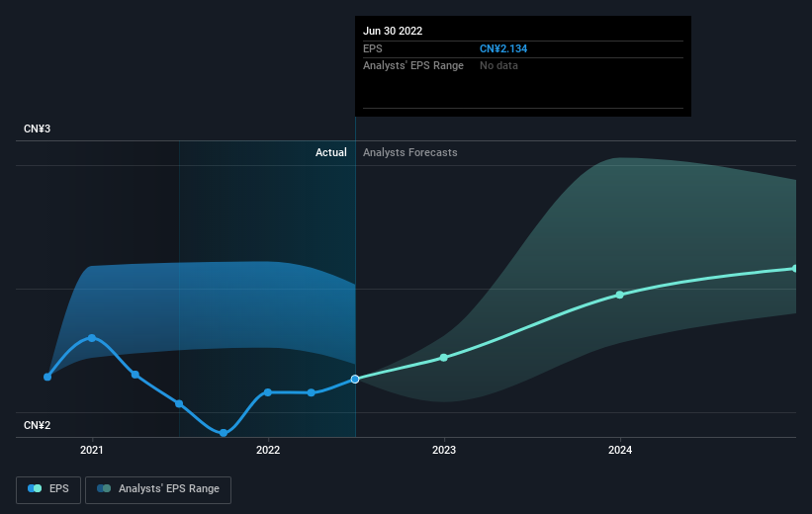Click the 2024 x-axis label
Screen dimensions: 812x514
point(620,450)
